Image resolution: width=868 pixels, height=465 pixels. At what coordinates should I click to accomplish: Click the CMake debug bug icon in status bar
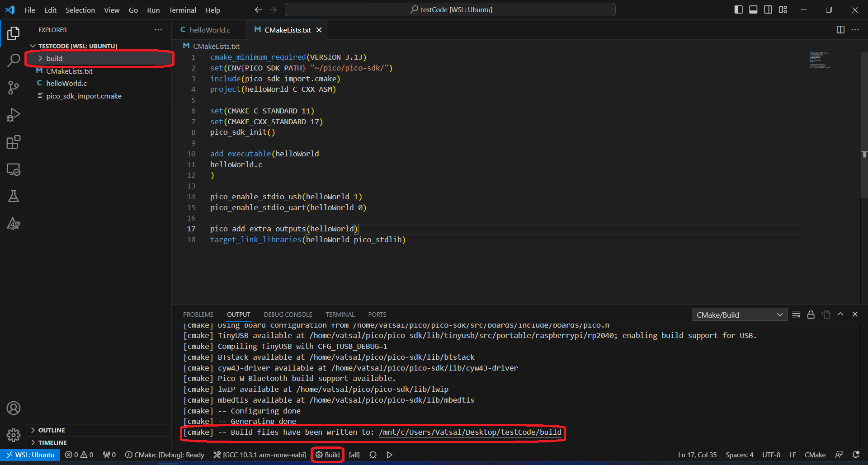pyautogui.click(x=373, y=455)
